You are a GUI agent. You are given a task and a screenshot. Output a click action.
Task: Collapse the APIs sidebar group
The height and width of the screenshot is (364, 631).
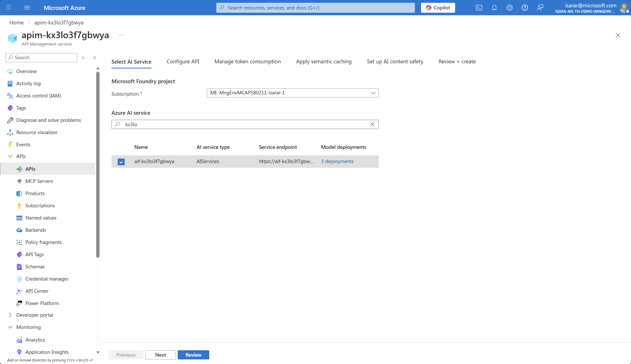point(10,156)
